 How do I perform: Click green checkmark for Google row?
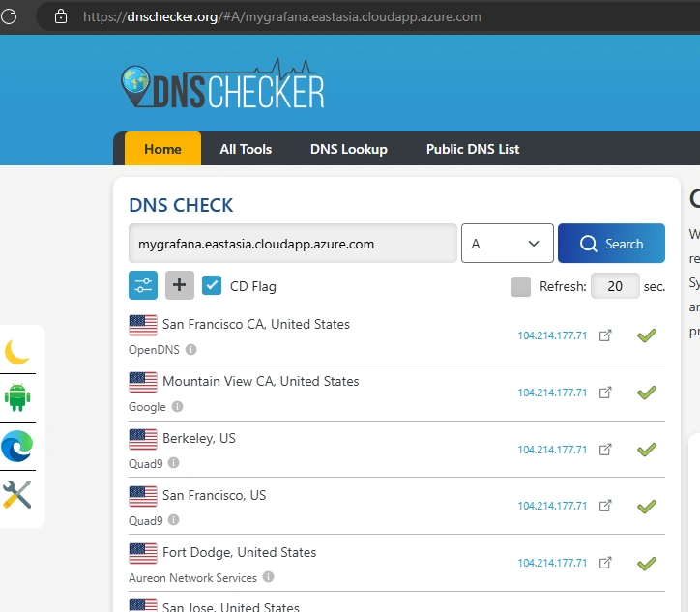[647, 393]
